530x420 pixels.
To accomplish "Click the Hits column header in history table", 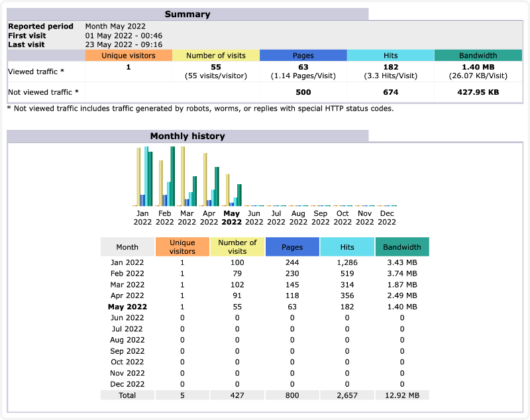I will [347, 247].
